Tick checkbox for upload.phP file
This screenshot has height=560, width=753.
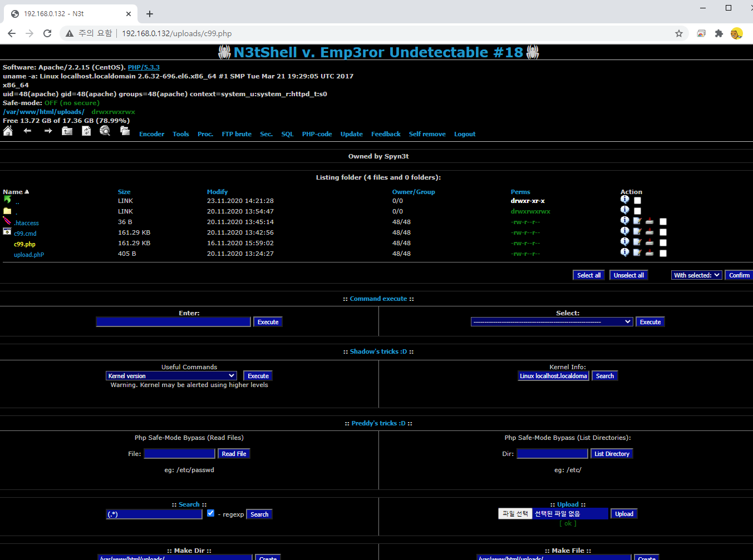point(663,254)
